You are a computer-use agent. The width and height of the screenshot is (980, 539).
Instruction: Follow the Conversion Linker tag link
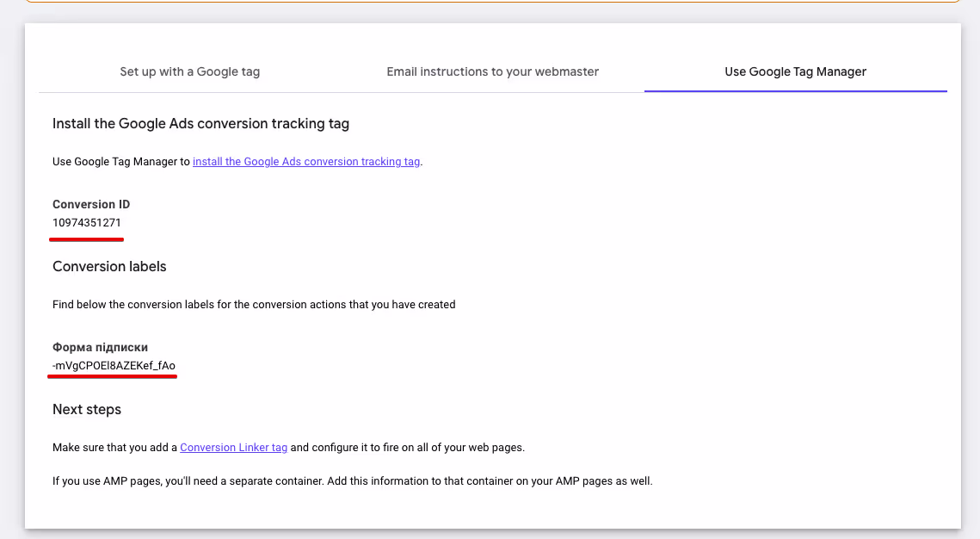(234, 448)
